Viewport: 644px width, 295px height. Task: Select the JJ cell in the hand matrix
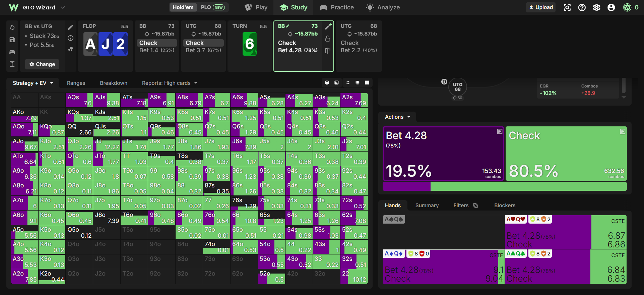(107, 144)
